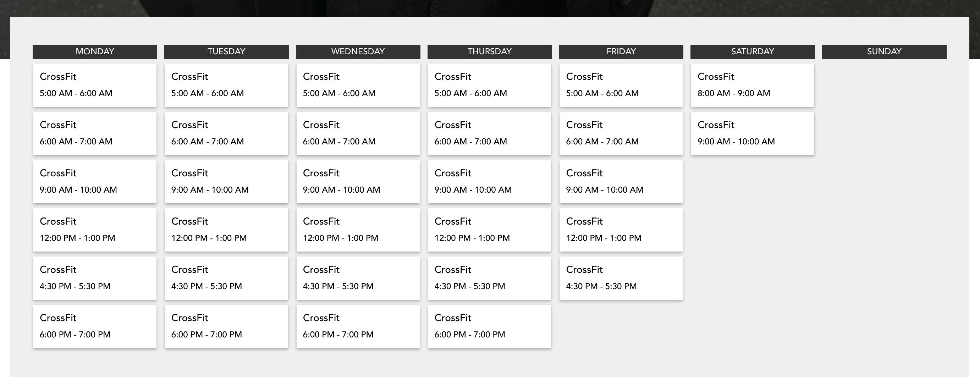The width and height of the screenshot is (980, 391).
Task: View Wednesday 5:00 AM - 6:00 AM CrossFit session
Action: click(358, 85)
